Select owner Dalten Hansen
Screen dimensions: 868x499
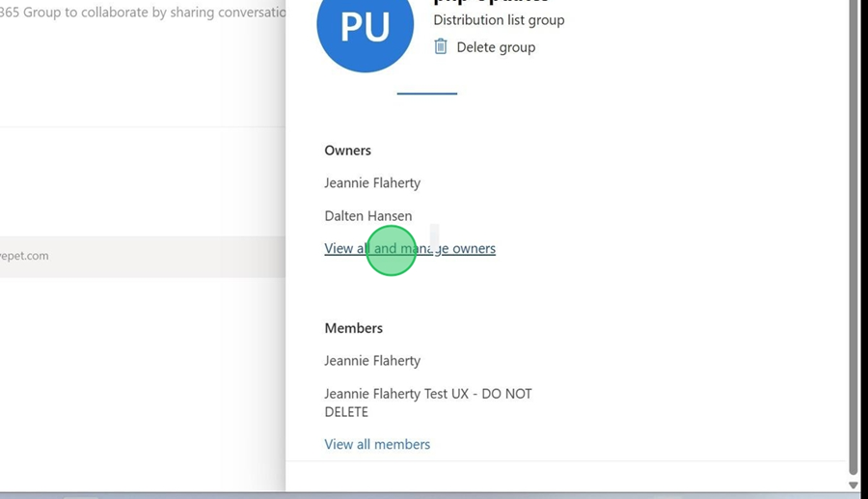pyautogui.click(x=367, y=215)
